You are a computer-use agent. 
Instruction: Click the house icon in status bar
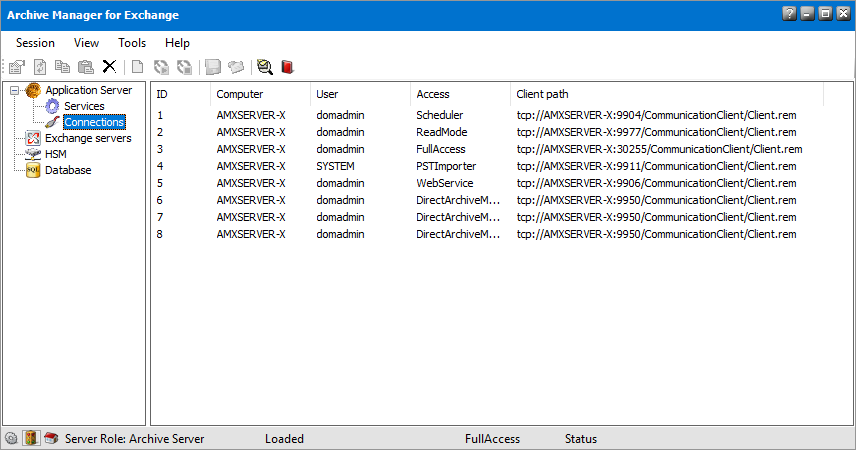tap(51, 438)
